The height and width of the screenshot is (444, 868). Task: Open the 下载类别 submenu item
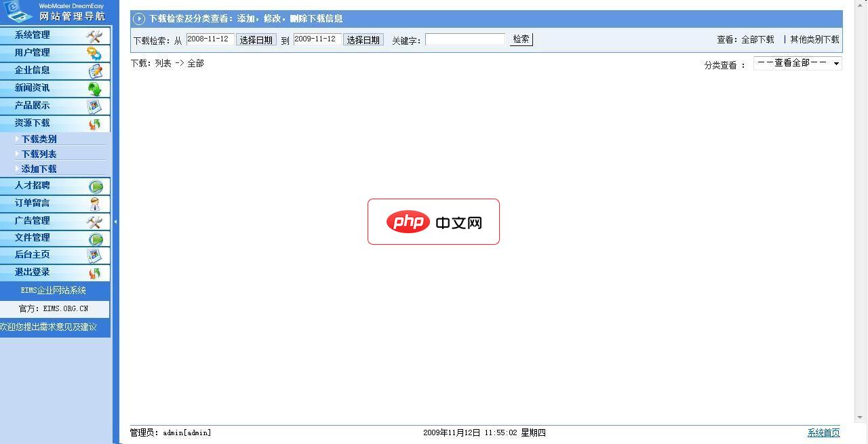pyautogui.click(x=39, y=139)
